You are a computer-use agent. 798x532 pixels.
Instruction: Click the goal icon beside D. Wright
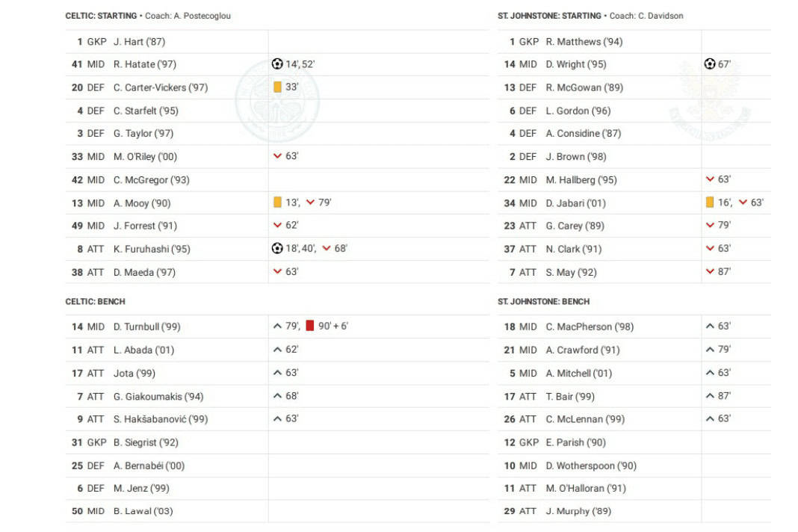(709, 64)
